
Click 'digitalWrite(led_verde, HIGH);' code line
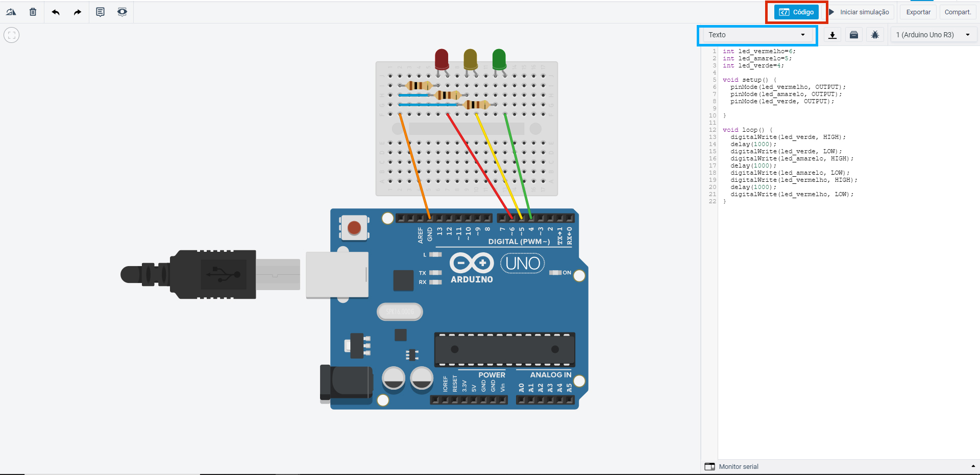pos(788,137)
